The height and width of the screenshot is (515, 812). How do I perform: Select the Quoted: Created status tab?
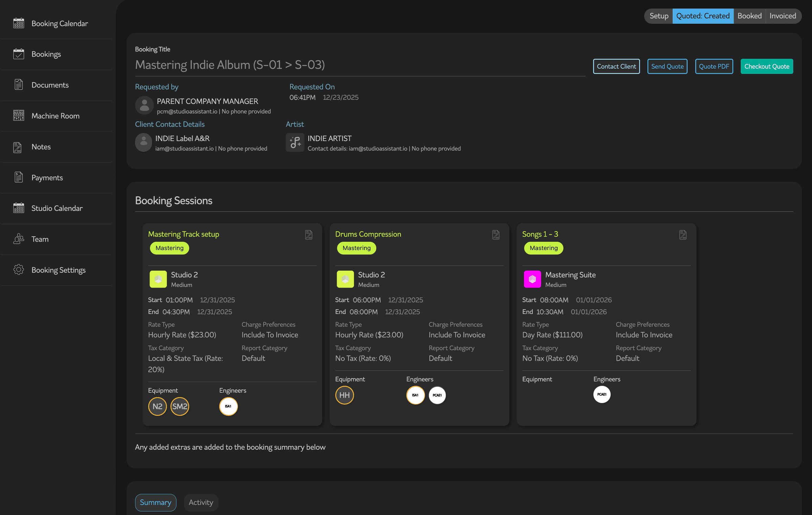point(703,16)
